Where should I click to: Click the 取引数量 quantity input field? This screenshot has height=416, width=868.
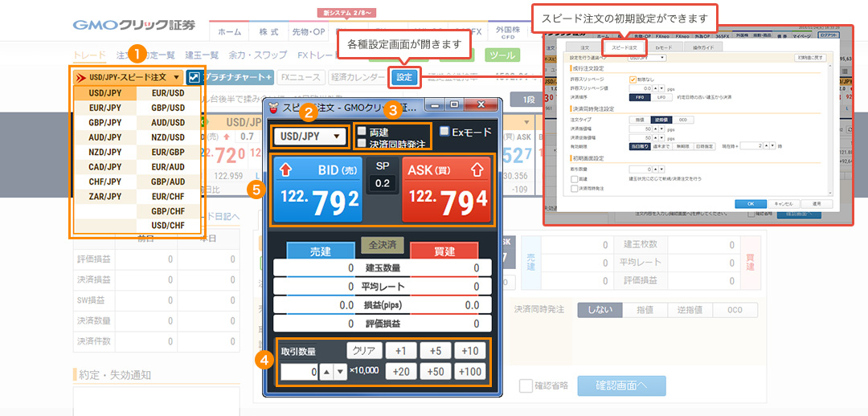pos(299,372)
